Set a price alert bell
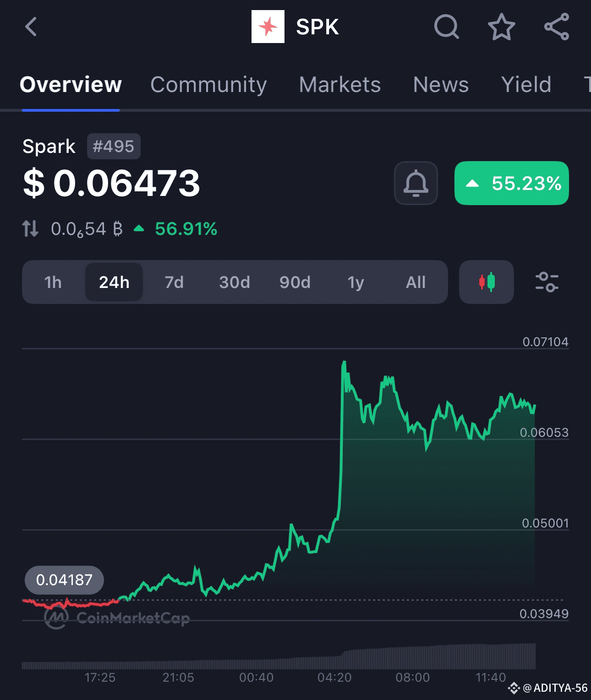Viewport: 591px width, 700px height. coord(416,183)
